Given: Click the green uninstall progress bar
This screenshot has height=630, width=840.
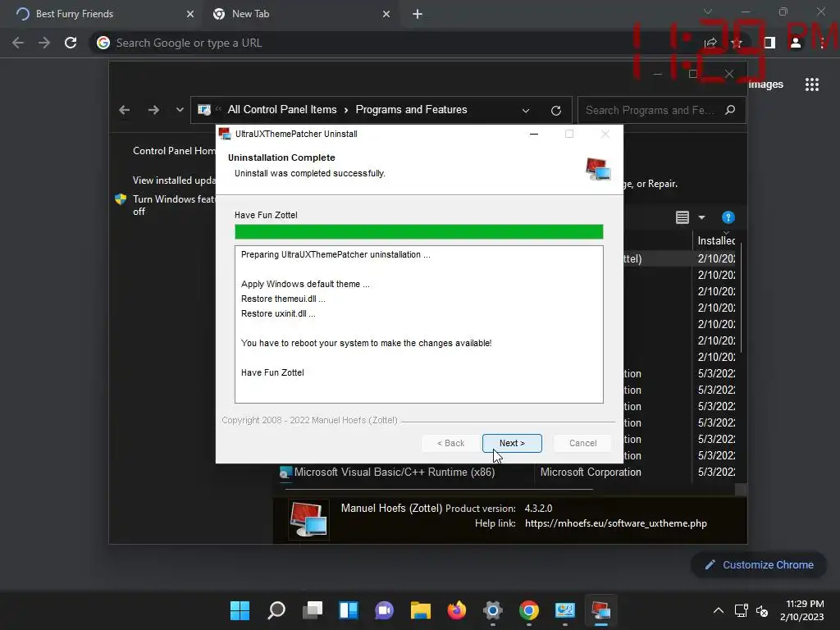Looking at the screenshot, I should coord(419,231).
